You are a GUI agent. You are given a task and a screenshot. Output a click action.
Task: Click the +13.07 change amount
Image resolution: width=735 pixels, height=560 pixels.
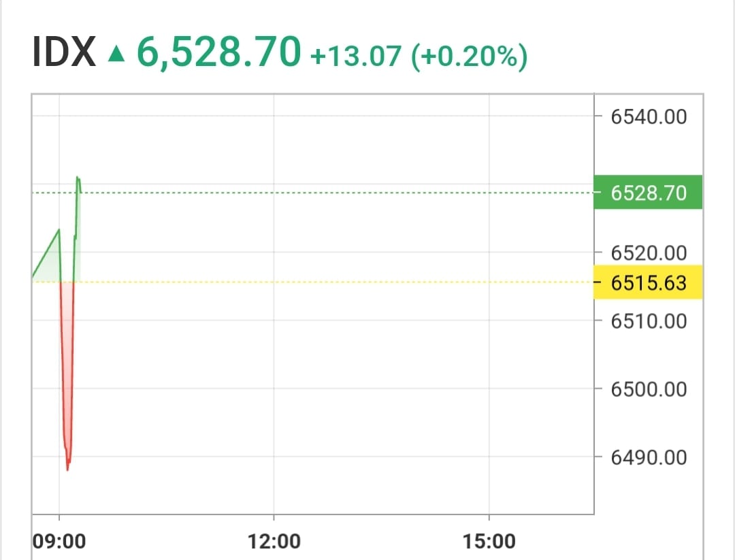356,55
